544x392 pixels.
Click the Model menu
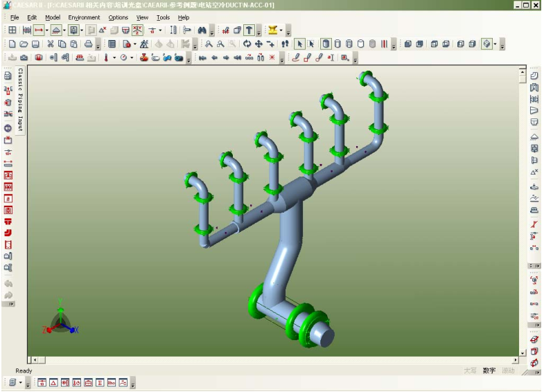click(x=53, y=17)
